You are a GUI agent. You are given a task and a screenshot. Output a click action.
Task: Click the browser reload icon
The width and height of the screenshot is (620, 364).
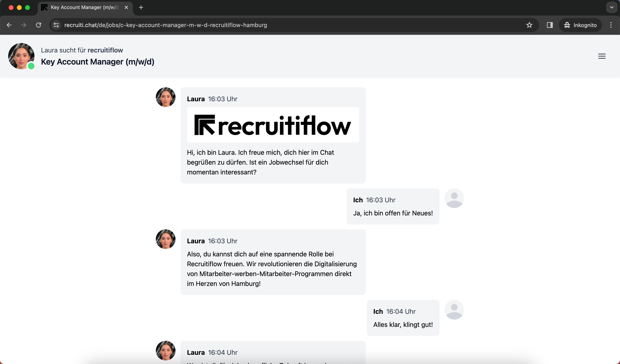(39, 25)
